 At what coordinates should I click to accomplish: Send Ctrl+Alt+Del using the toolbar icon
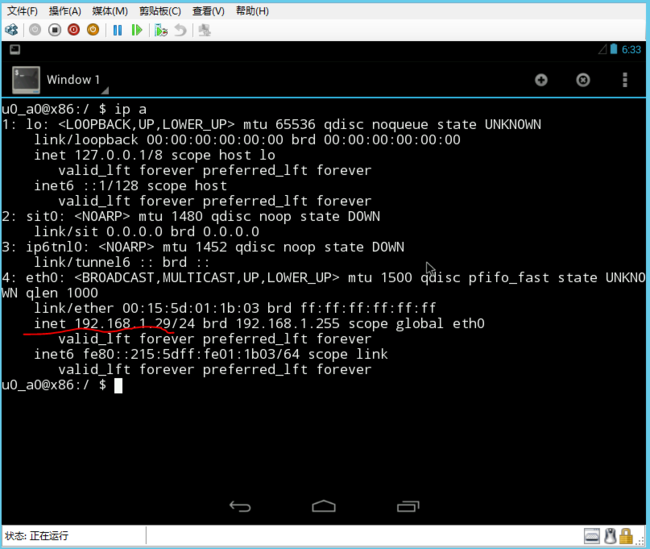tap(12, 30)
